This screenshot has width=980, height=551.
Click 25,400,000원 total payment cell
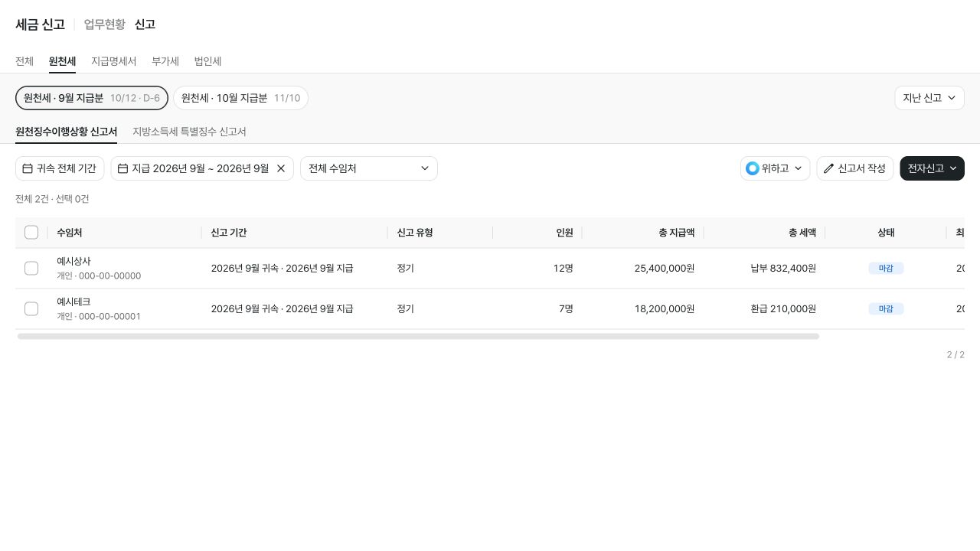(x=665, y=269)
